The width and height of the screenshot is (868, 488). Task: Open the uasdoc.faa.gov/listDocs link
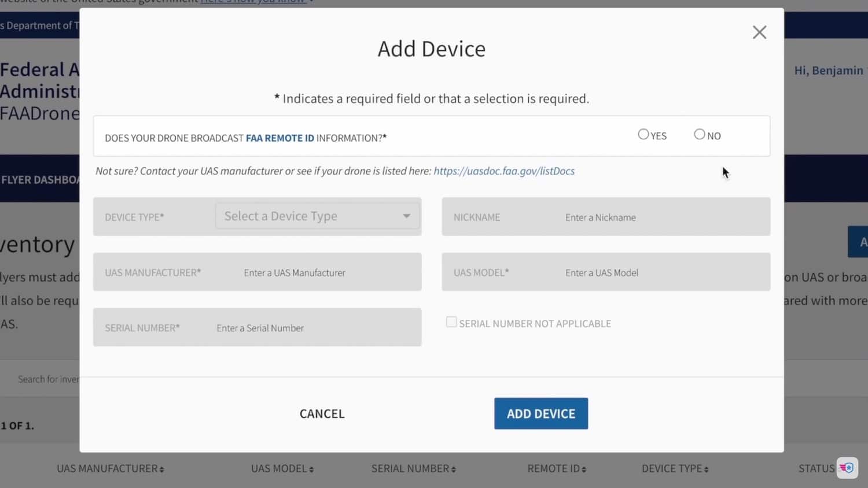(x=503, y=171)
